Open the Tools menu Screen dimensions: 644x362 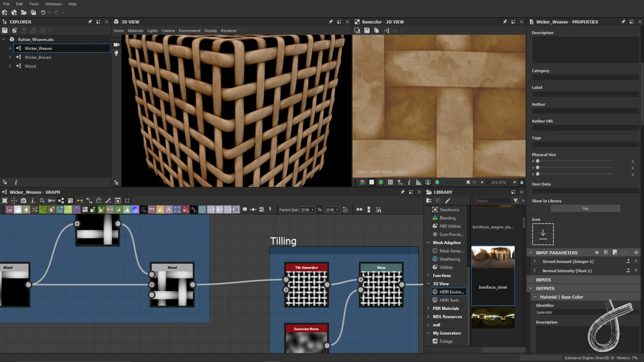click(x=33, y=4)
